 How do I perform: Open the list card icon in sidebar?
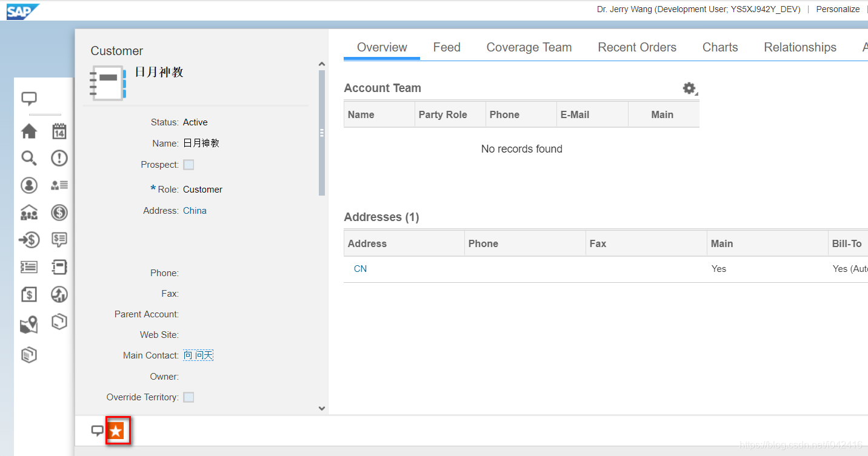[x=29, y=267]
